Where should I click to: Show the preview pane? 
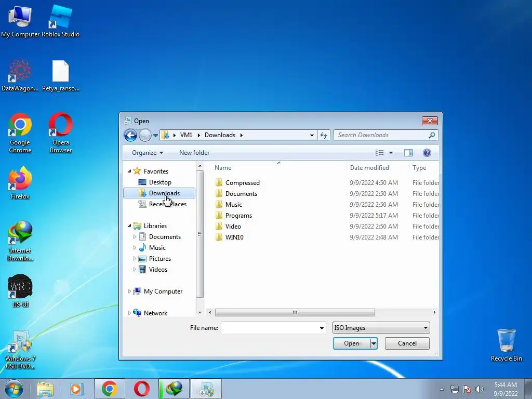[x=408, y=153]
